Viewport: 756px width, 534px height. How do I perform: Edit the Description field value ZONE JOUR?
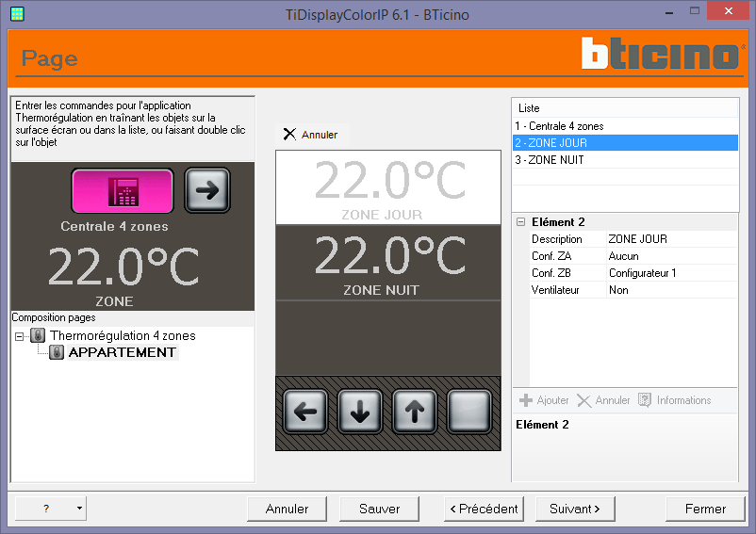[671, 239]
